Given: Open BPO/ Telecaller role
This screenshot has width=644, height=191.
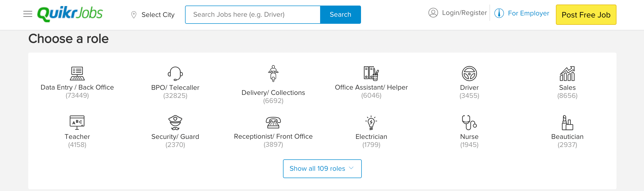Looking at the screenshot, I should pos(175,88).
